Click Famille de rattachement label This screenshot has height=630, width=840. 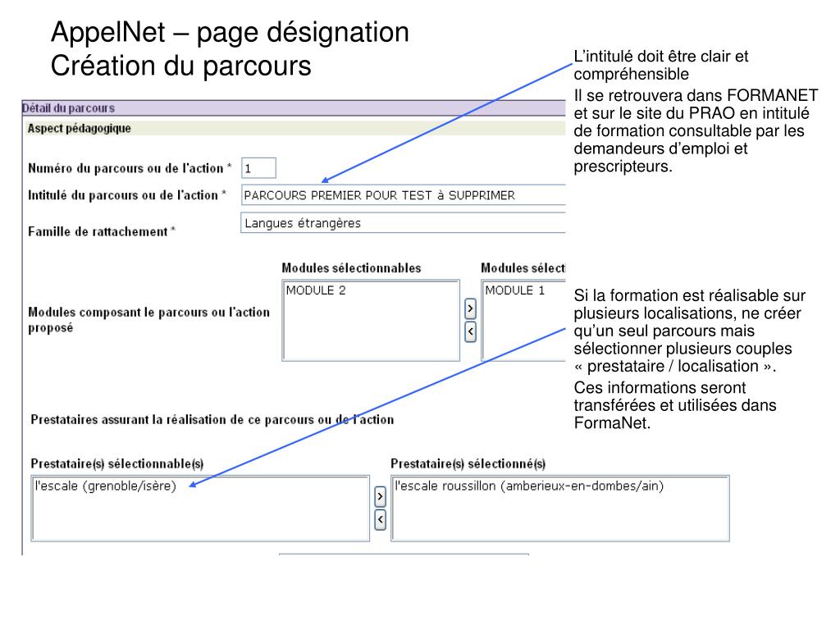coord(102,231)
